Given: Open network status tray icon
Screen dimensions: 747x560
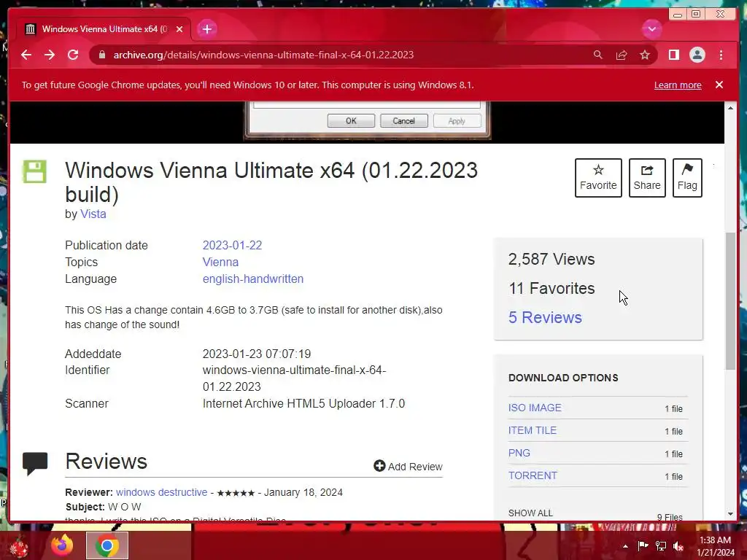Looking at the screenshot, I should (x=661, y=545).
